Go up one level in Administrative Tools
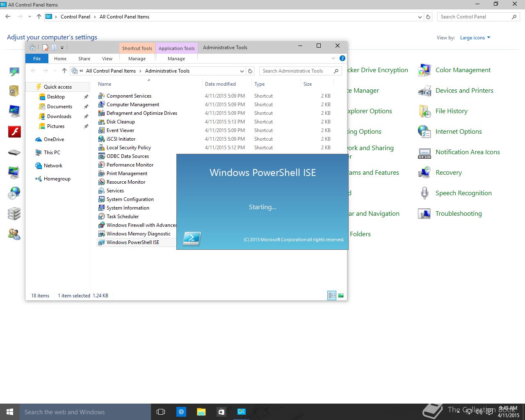This screenshot has height=420, width=525. [x=64, y=71]
